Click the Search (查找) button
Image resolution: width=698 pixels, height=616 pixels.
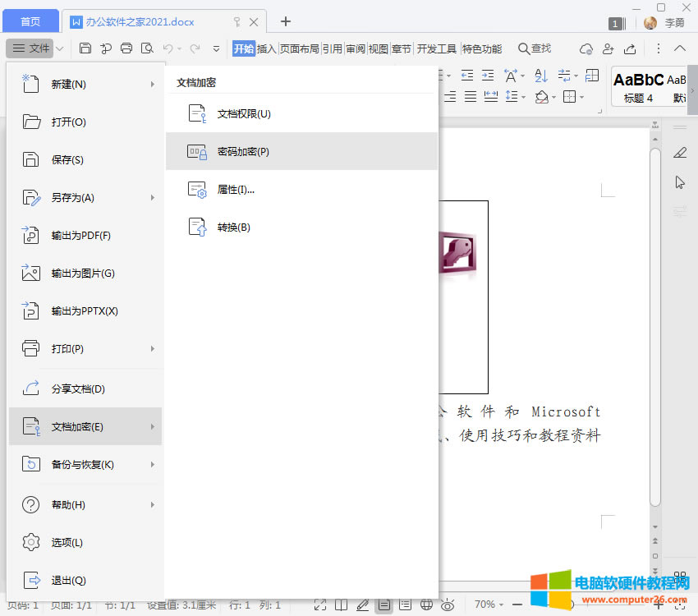pyautogui.click(x=535, y=48)
